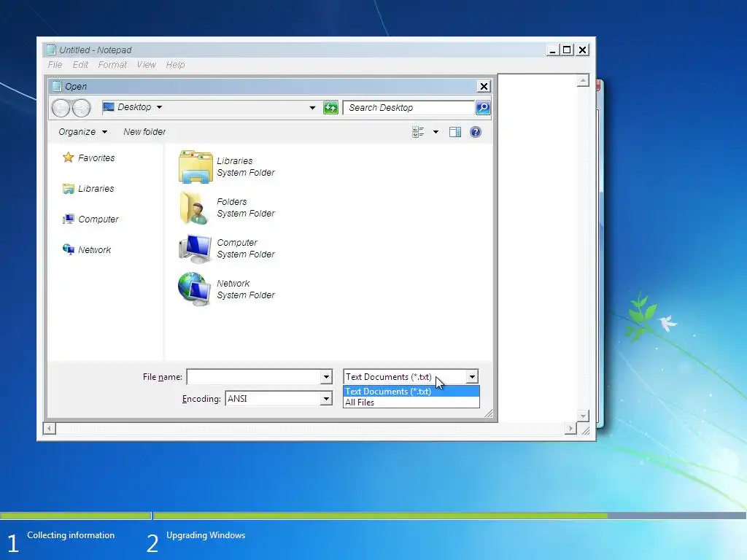Change view using the view mode icon

(x=418, y=132)
